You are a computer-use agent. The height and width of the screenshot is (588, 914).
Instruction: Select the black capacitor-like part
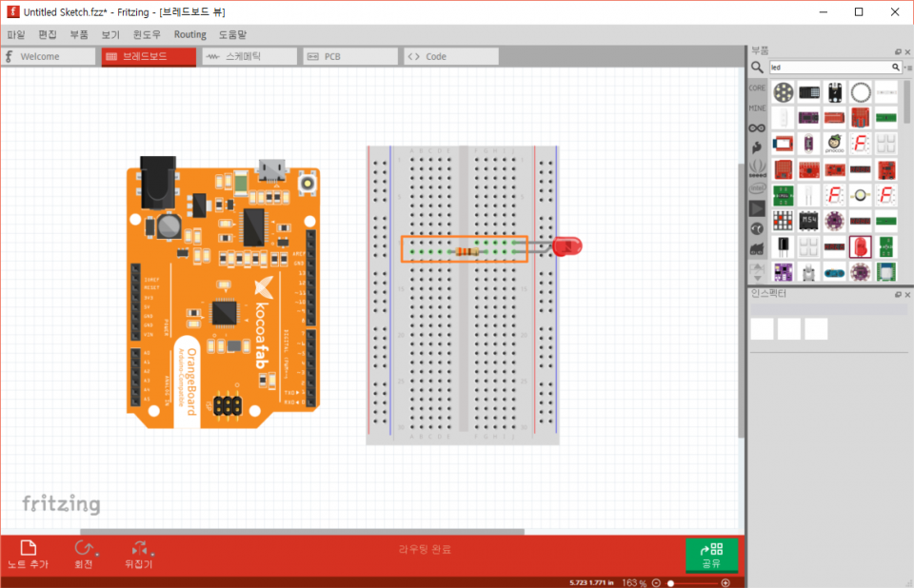click(783, 246)
